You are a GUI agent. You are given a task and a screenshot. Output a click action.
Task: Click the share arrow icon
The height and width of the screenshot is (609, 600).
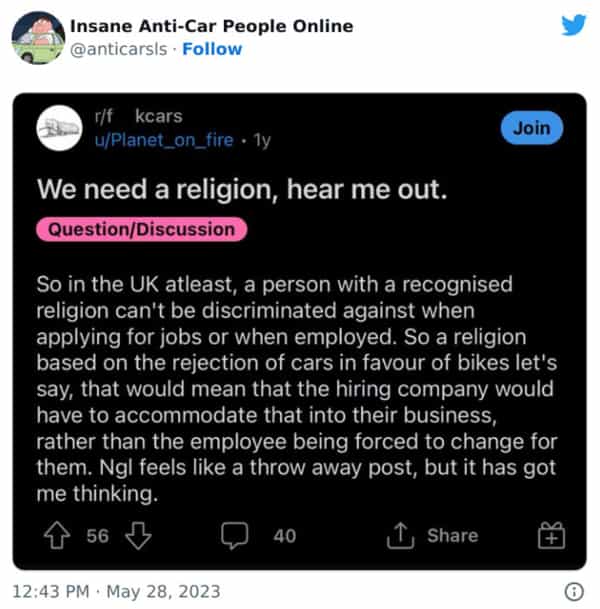click(400, 536)
